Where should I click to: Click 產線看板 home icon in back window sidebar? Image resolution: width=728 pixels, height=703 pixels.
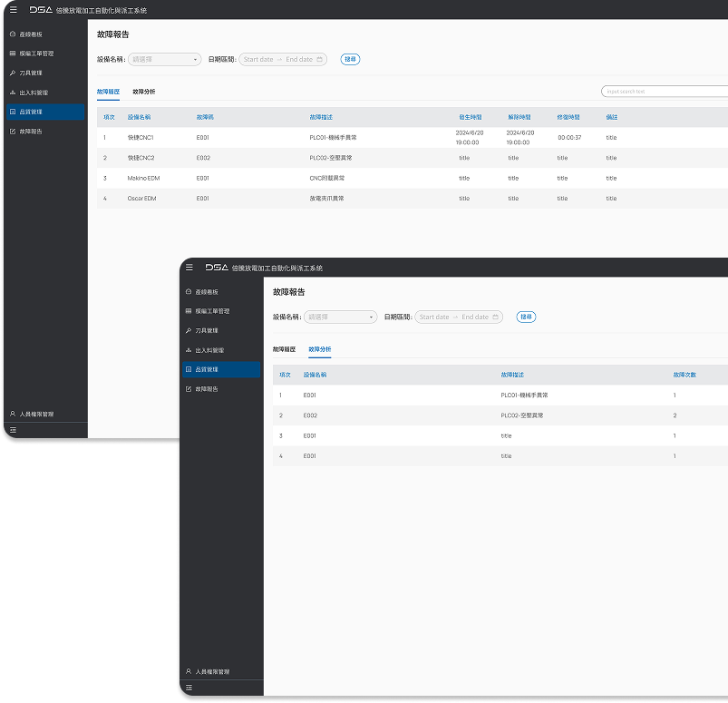[12, 34]
